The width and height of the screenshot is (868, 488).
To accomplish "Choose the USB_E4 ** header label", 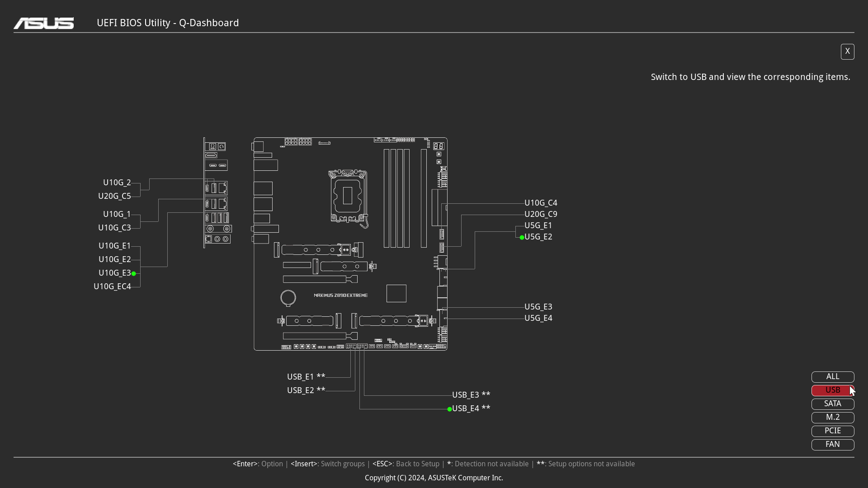I will (471, 408).
